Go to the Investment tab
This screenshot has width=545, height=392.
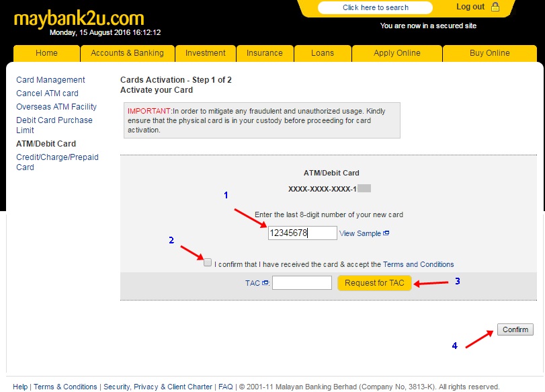point(206,53)
